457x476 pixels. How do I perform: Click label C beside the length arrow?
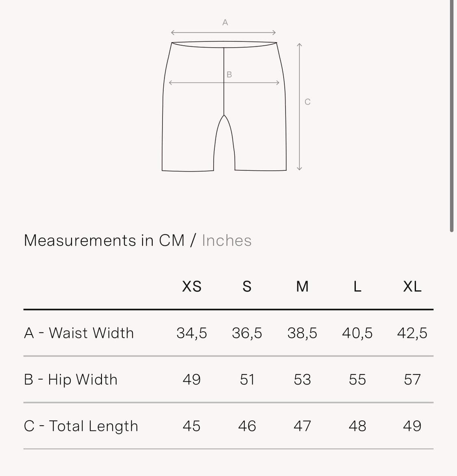pyautogui.click(x=308, y=102)
